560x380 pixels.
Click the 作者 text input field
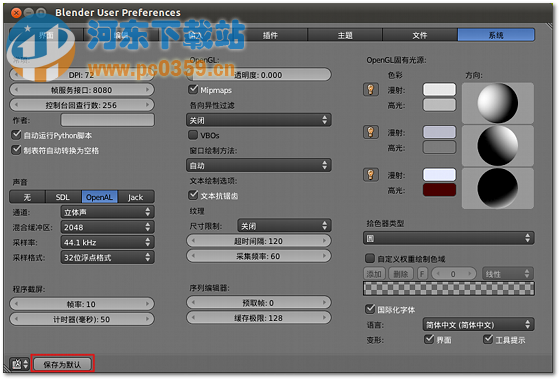coord(108,120)
